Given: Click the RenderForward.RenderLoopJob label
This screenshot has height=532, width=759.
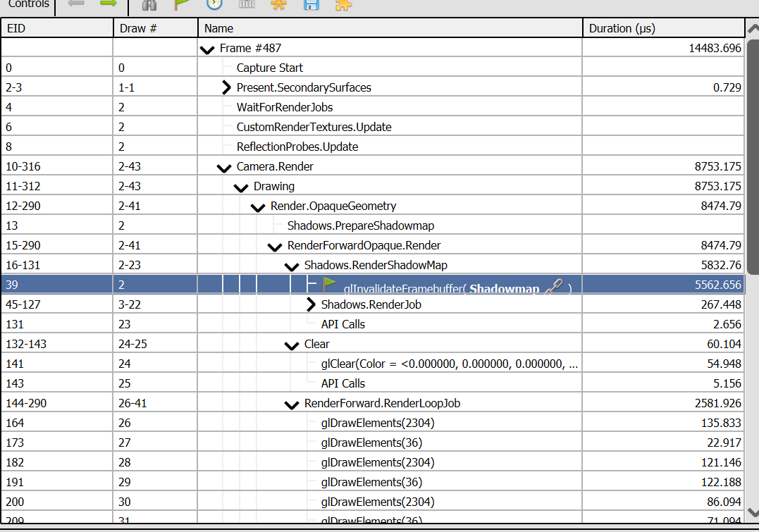Looking at the screenshot, I should click(x=382, y=403).
